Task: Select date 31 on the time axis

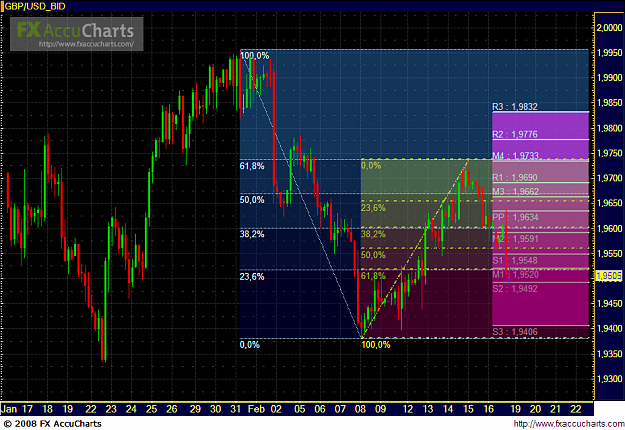Action: tap(236, 409)
